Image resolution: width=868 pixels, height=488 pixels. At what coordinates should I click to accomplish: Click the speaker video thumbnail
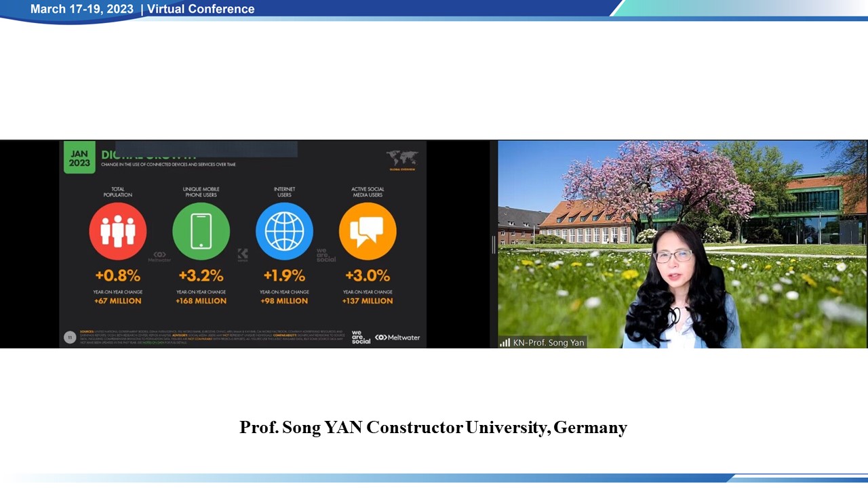click(683, 245)
